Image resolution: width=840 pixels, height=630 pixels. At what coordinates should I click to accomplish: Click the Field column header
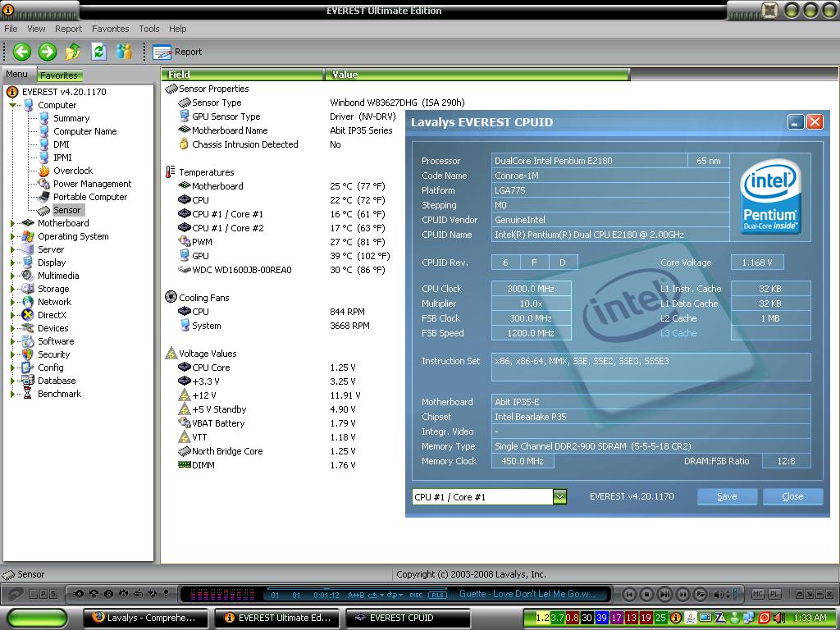tap(243, 75)
